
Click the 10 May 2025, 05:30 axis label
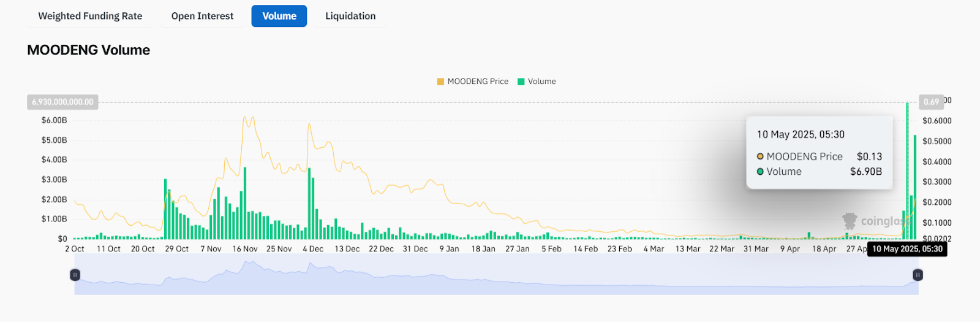coord(907,249)
